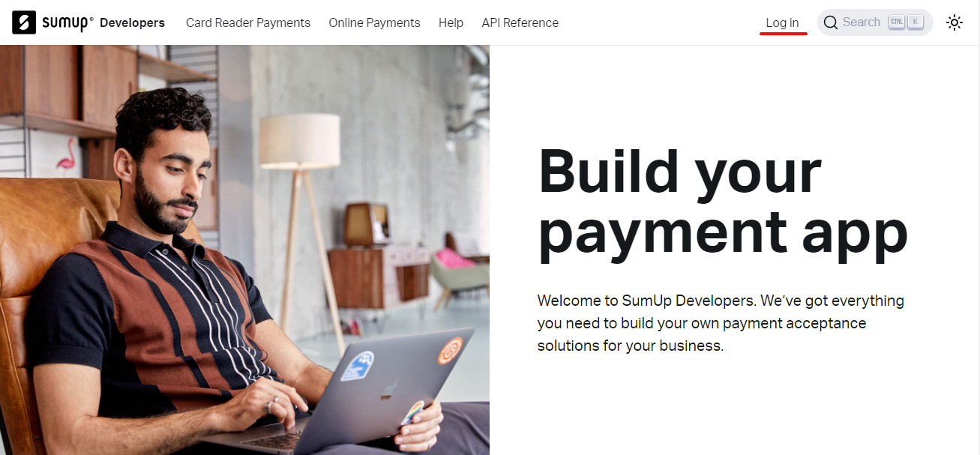The height and width of the screenshot is (455, 980).
Task: Click the Build your payment app heading
Action: click(723, 202)
